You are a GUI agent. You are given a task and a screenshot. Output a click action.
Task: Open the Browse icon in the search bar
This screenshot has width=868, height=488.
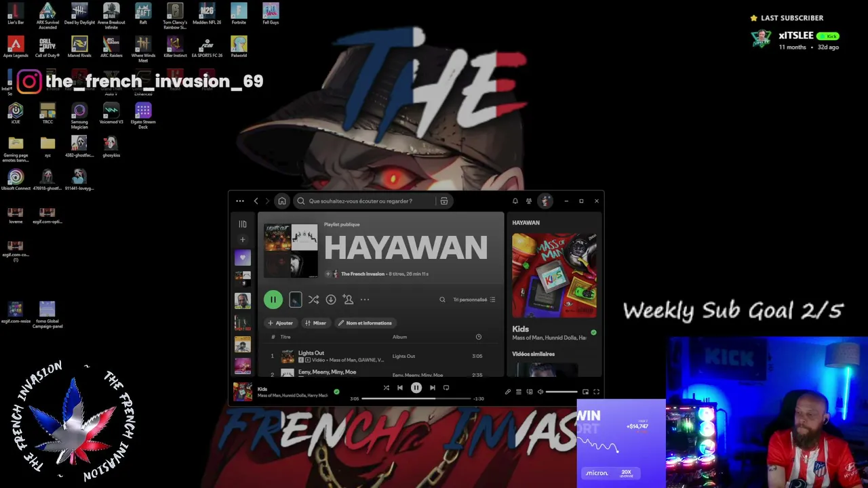click(x=444, y=201)
